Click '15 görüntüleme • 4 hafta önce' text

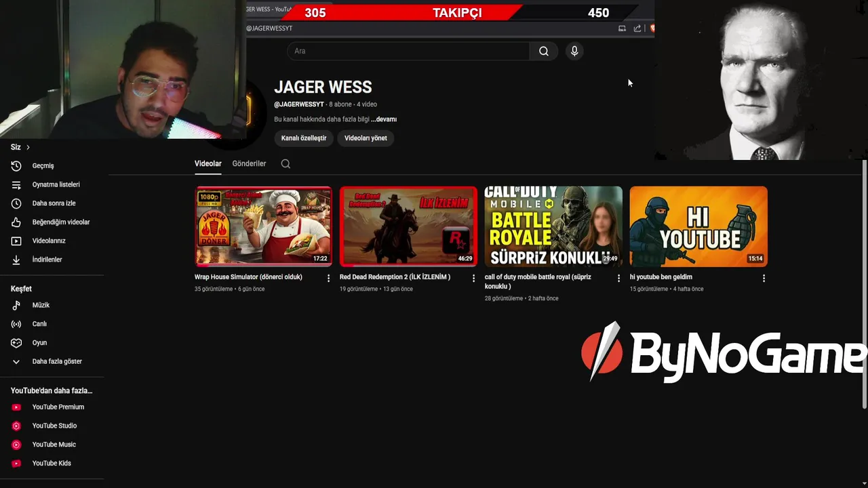667,289
